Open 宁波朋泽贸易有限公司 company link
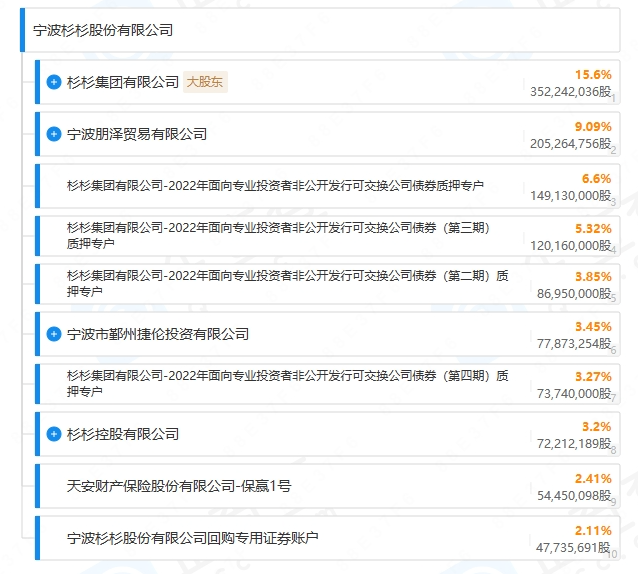The width and height of the screenshot is (638, 574). point(137,134)
